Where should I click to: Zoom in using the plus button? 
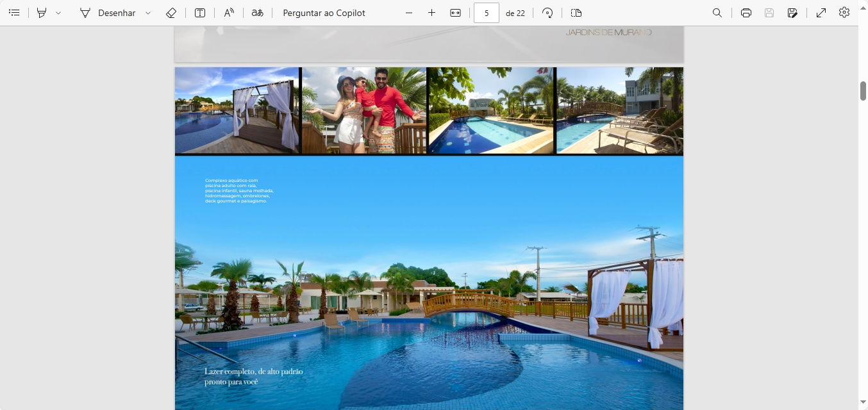pyautogui.click(x=431, y=13)
